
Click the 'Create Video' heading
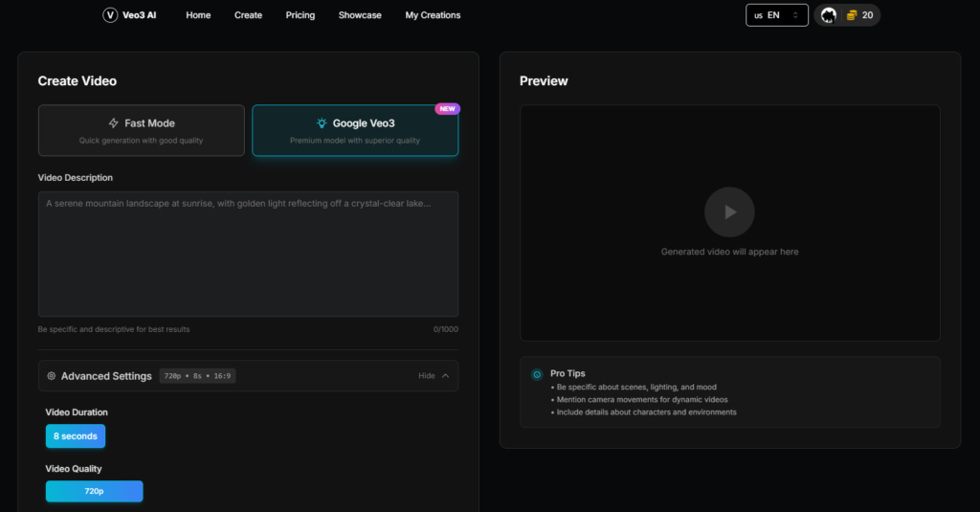tap(77, 81)
